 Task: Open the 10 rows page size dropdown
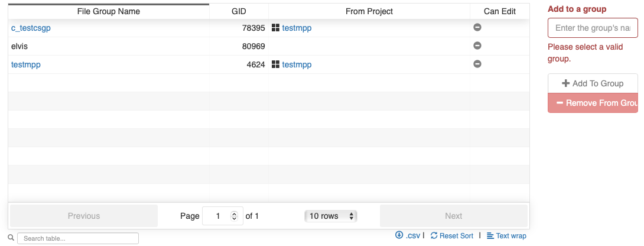(x=330, y=216)
